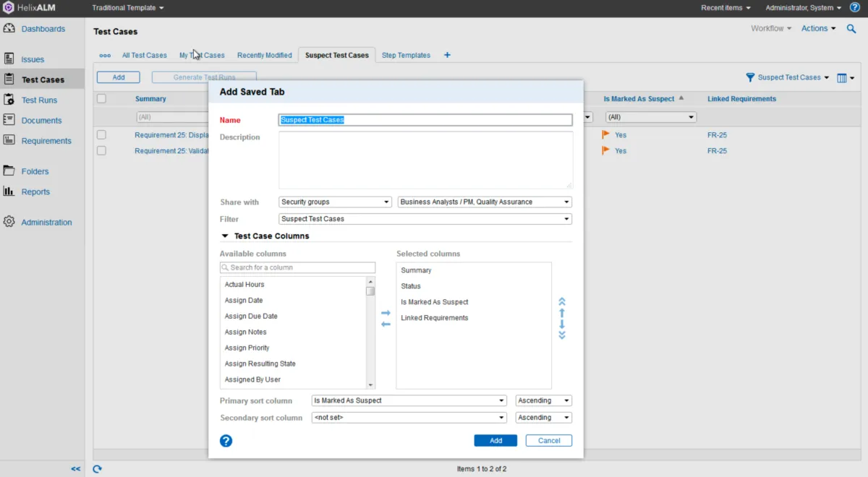Screen dimensions: 868x477
Task: Click the available columns scroll-down arrow
Action: click(370, 385)
